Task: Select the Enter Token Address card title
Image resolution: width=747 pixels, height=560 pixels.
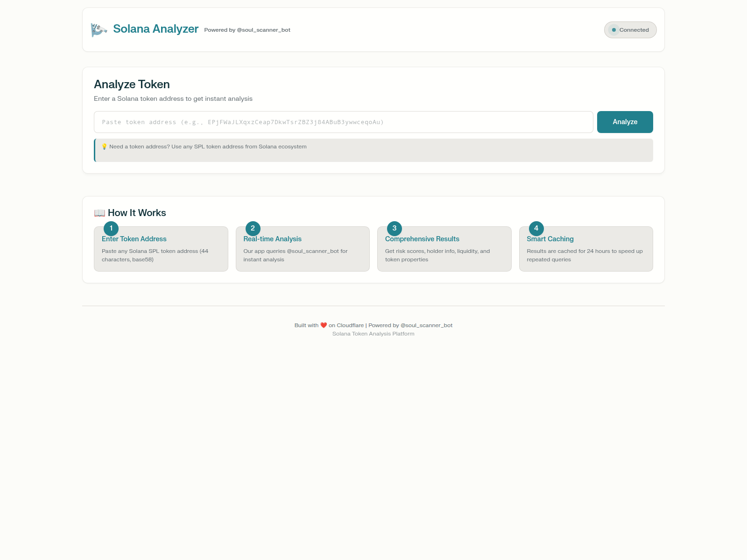Action: point(134,239)
